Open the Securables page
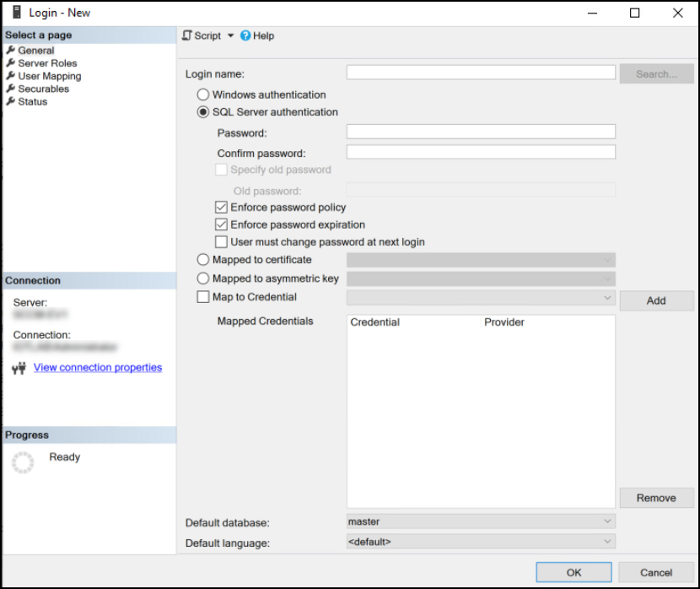Screen dimensions: 700x589 click(43, 89)
